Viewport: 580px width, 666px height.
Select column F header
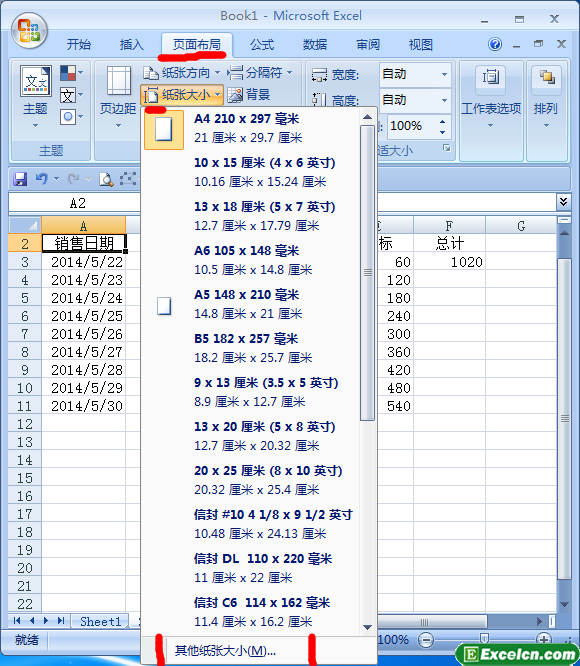tap(449, 226)
